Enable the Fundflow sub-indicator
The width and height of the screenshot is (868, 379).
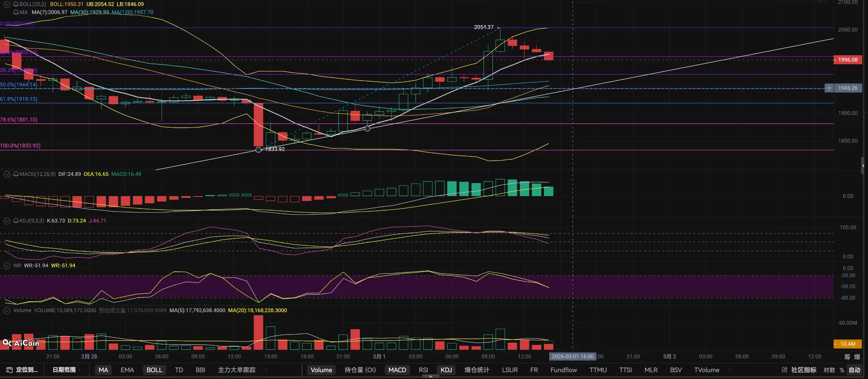tap(564, 370)
